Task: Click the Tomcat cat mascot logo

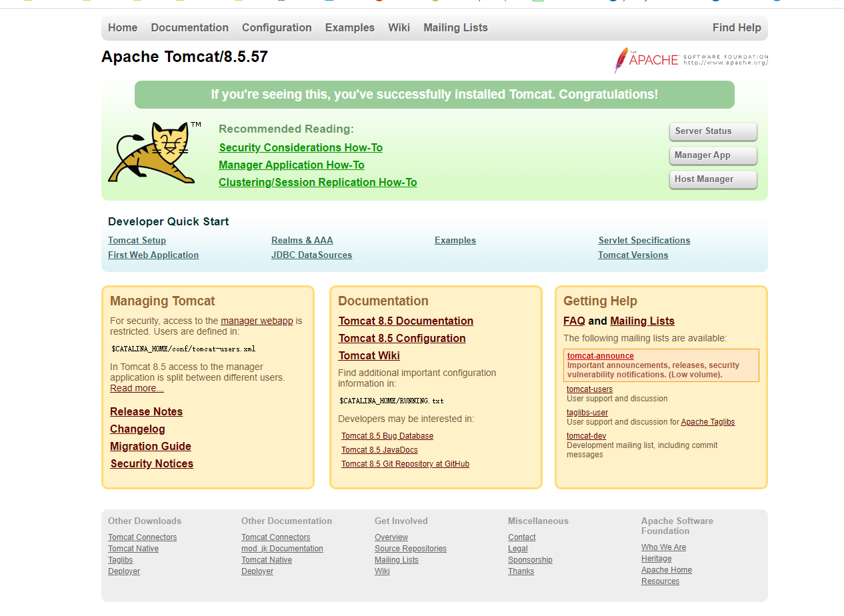Action: pyautogui.click(x=155, y=152)
